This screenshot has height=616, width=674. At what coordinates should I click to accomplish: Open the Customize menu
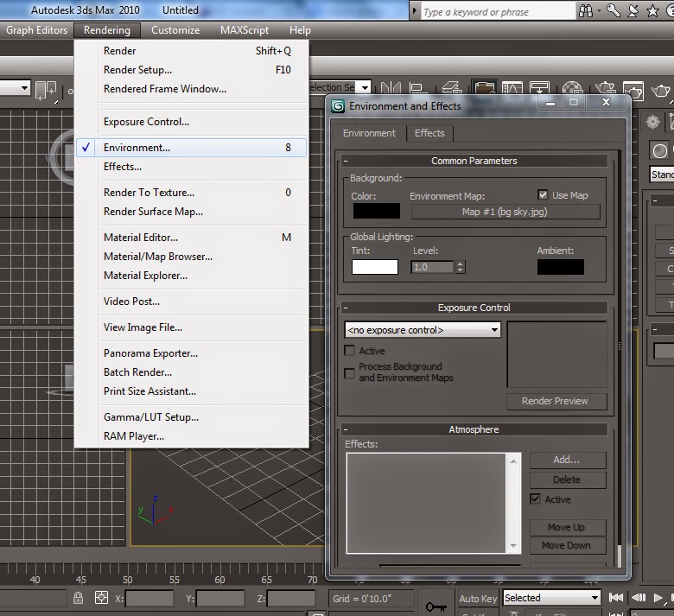[x=175, y=30]
